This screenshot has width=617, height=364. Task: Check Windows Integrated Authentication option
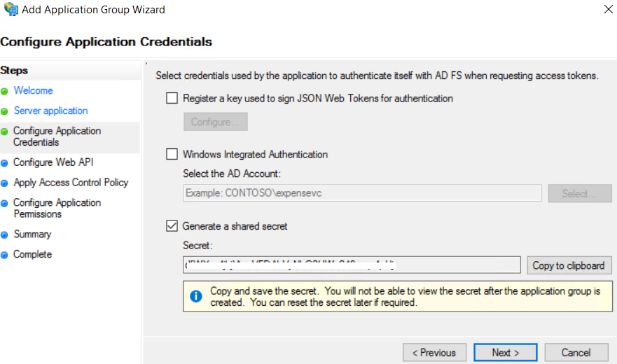pos(172,155)
